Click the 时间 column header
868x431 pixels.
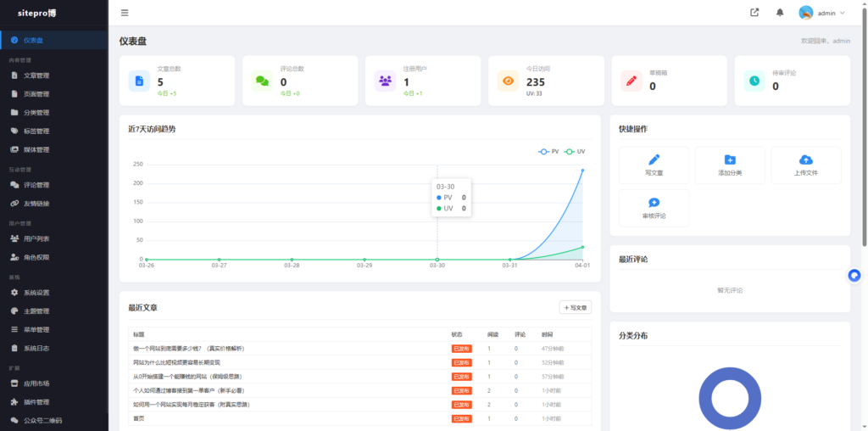click(x=547, y=334)
